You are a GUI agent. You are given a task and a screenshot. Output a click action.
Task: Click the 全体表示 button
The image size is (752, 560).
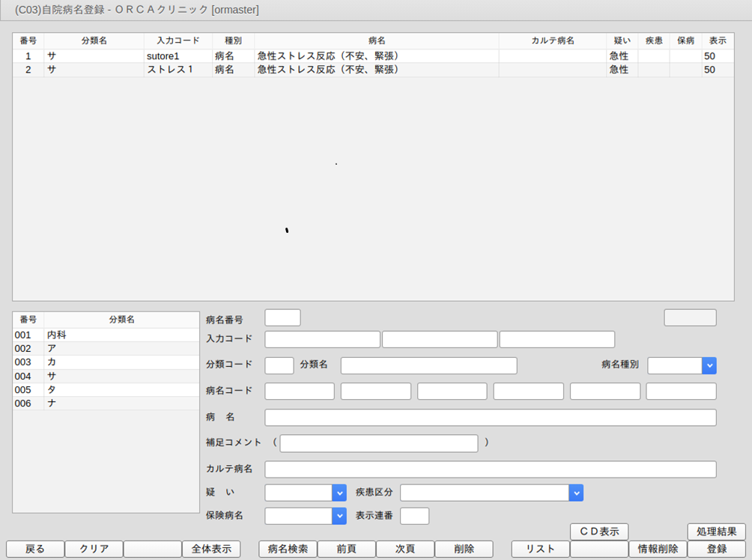click(x=211, y=549)
